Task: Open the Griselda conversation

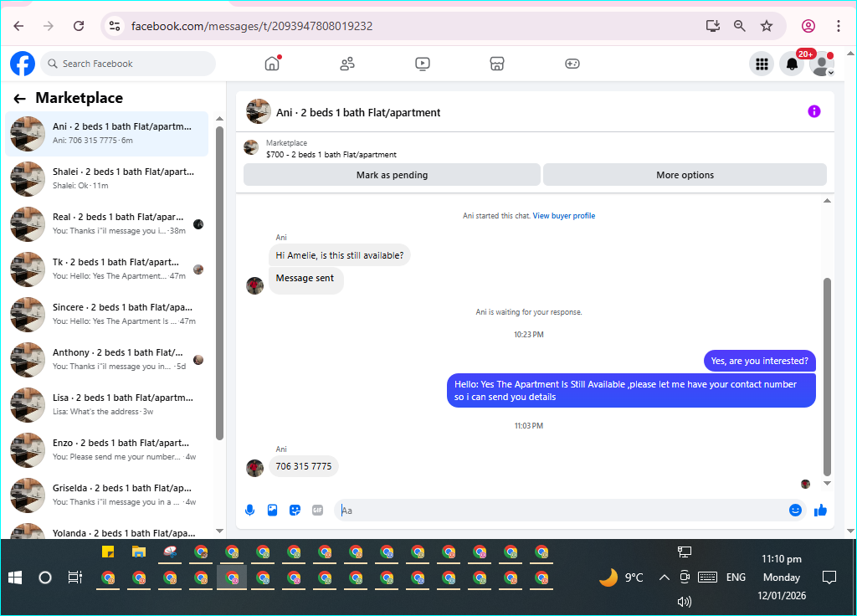Action: (x=107, y=495)
